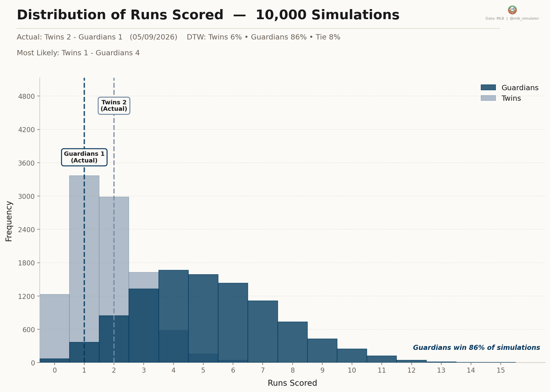Click the y-axis tick label 1800

[x=27, y=263]
